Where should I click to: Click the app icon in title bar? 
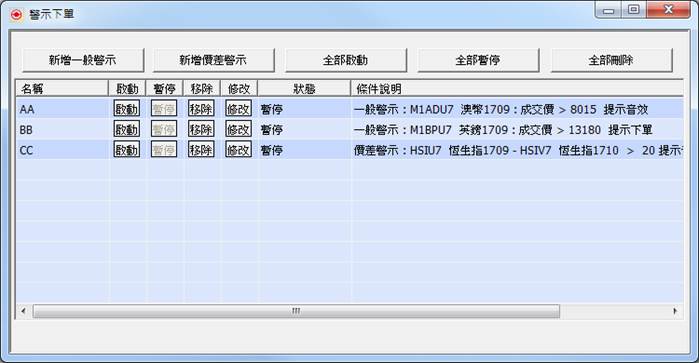[16, 15]
